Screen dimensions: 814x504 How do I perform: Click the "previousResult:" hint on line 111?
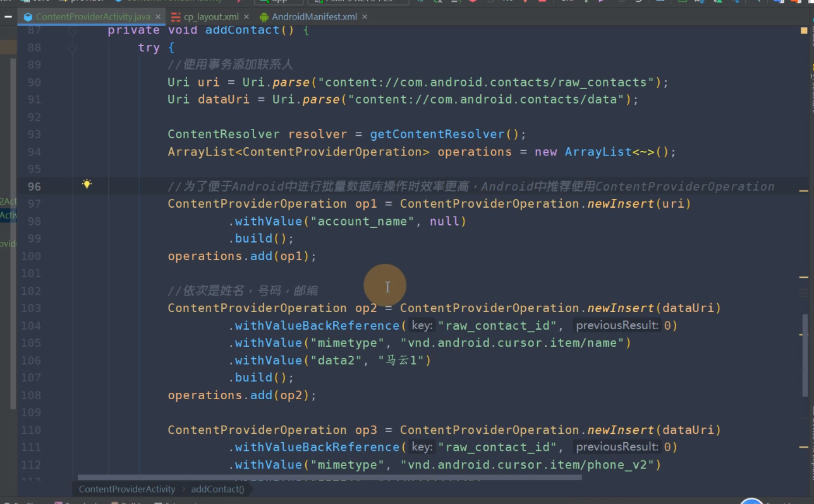click(617, 447)
